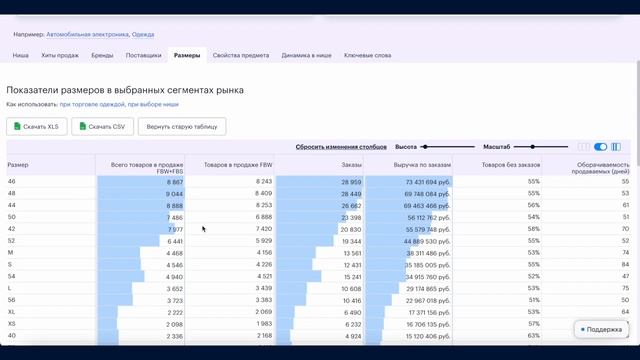This screenshot has height=360, width=640.
Task: Select the wide column layout icon
Action: 616,147
